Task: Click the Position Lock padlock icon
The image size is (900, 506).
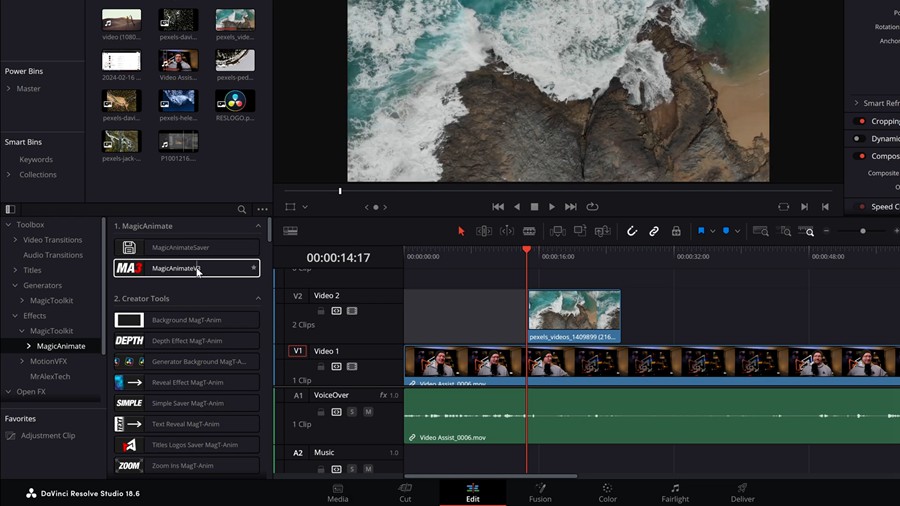Action: (676, 231)
